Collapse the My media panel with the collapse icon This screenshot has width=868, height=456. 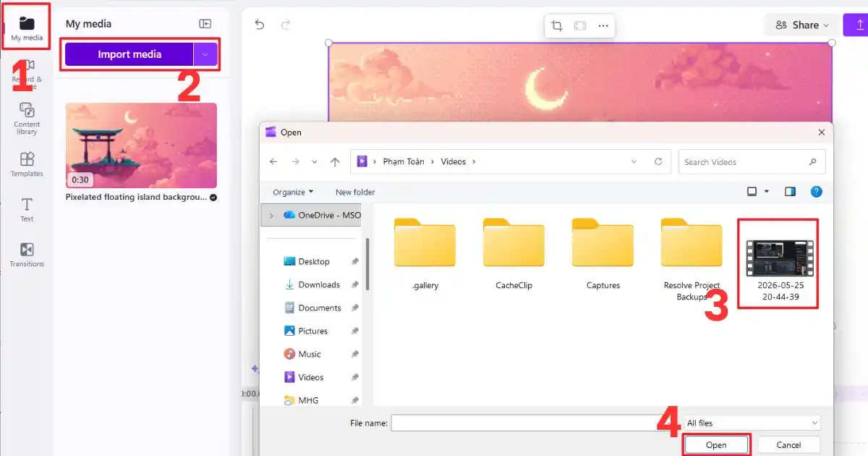pyautogui.click(x=205, y=24)
